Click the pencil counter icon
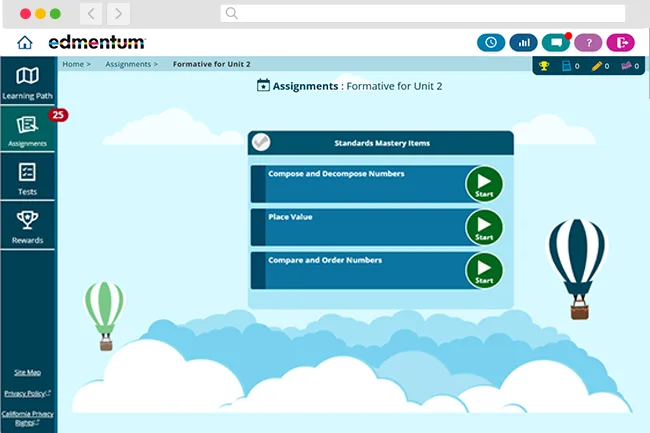This screenshot has height=433, width=650. [x=597, y=65]
